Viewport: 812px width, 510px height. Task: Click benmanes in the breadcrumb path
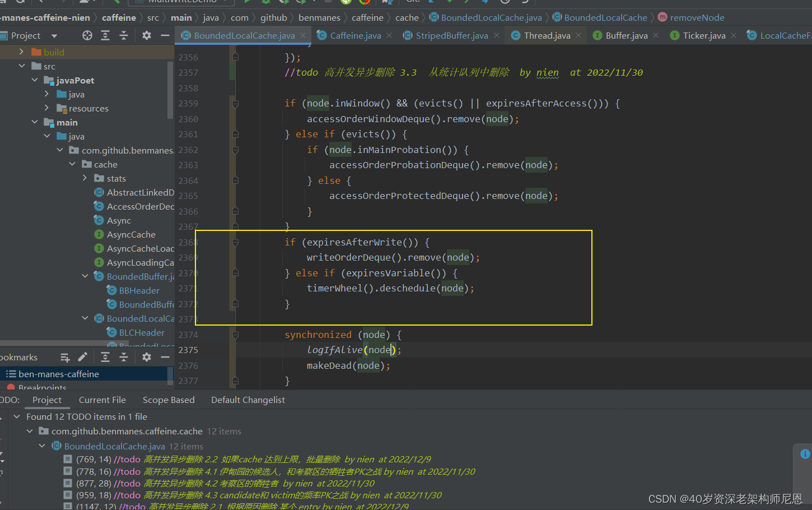[319, 17]
